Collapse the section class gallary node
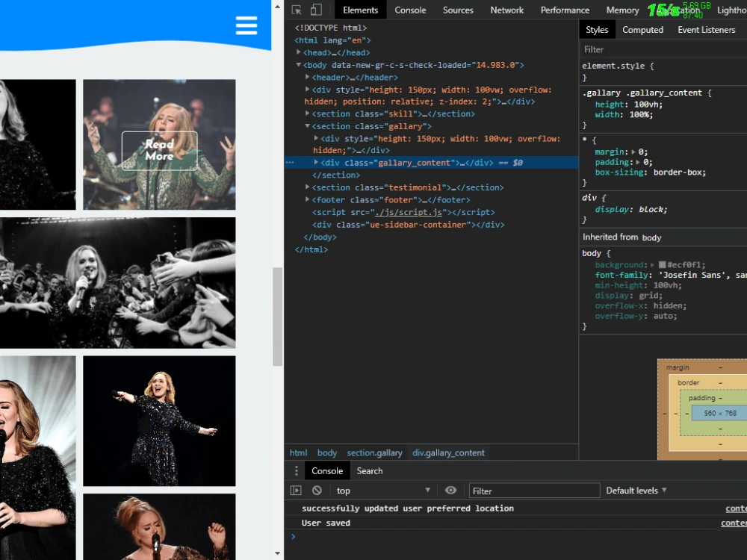 click(307, 126)
